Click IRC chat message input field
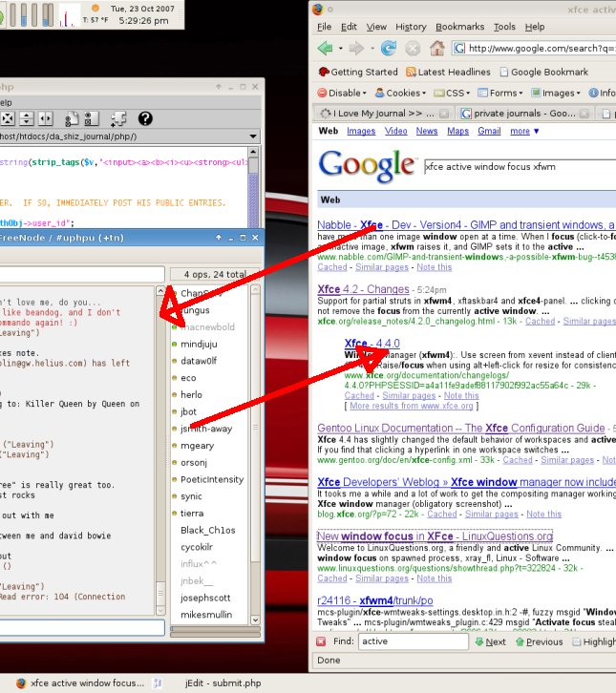Image resolution: width=616 pixels, height=693 pixels. coord(82,627)
